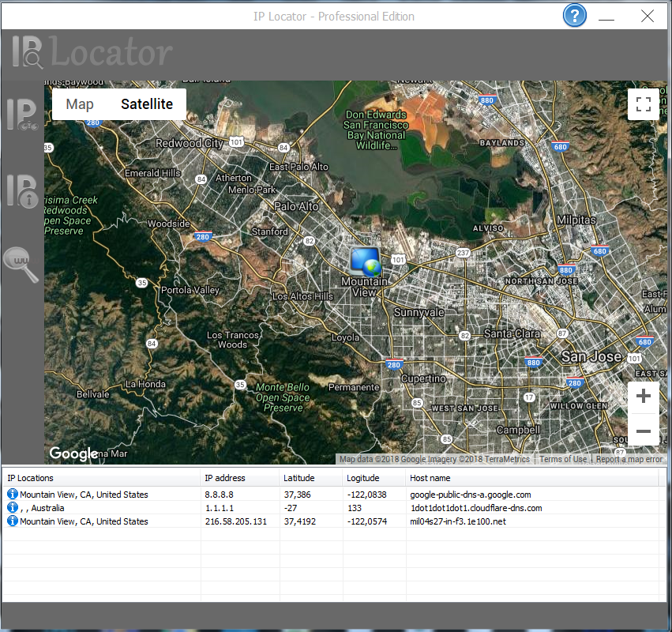Click google-public-dns-a.google.com host name

coord(470,495)
